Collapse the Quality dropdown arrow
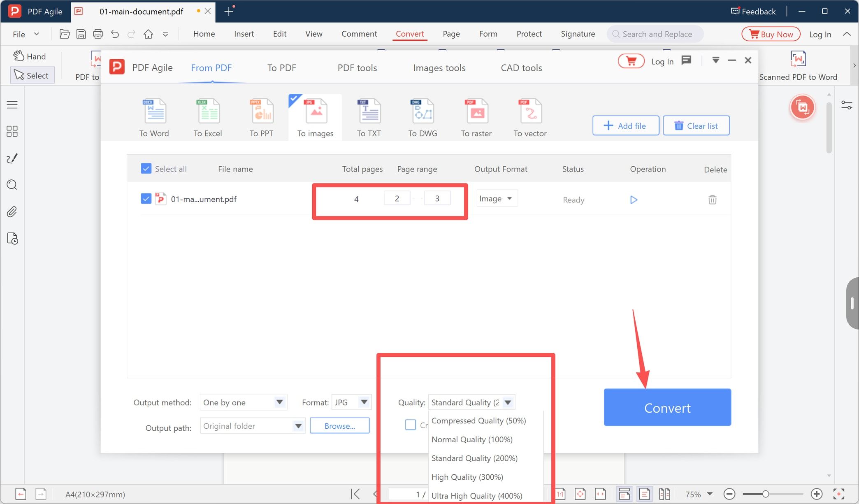 [508, 402]
